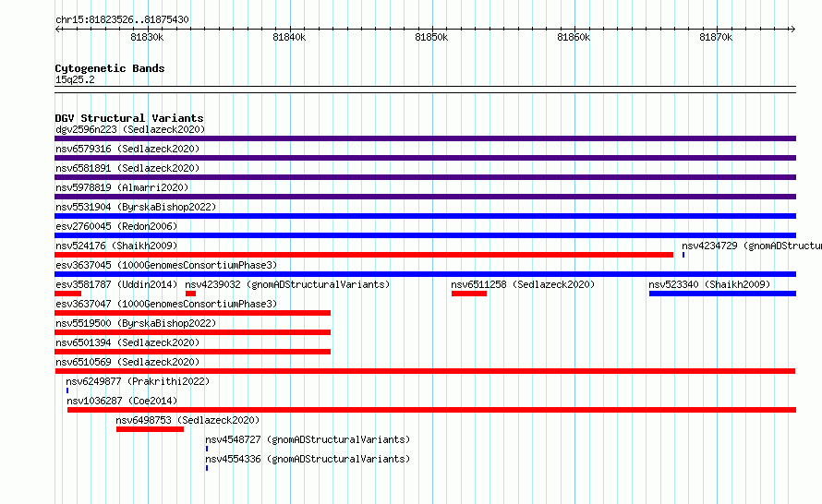Viewport: 822px width, 504px height.
Task: Click the ruler's right arrowhead
Action: point(792,29)
